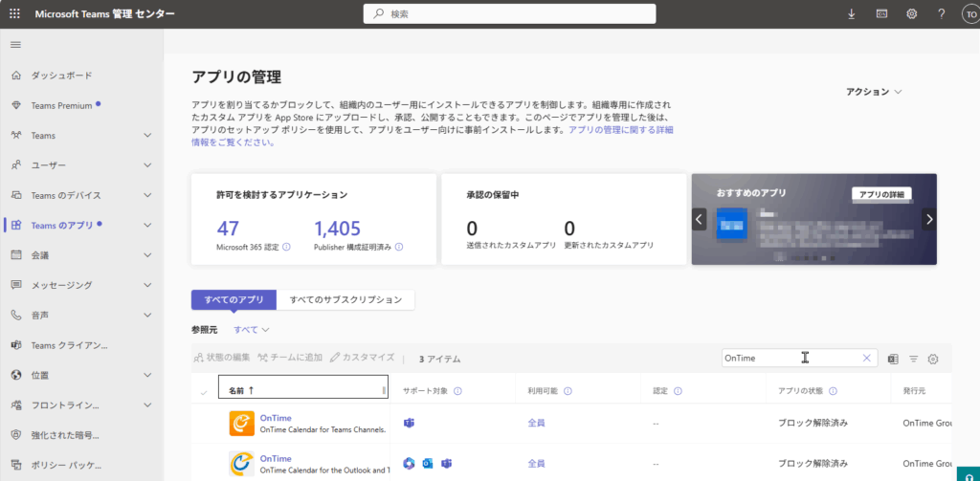Open the アプリの管理に関する詳細情報 link

pyautogui.click(x=620, y=129)
